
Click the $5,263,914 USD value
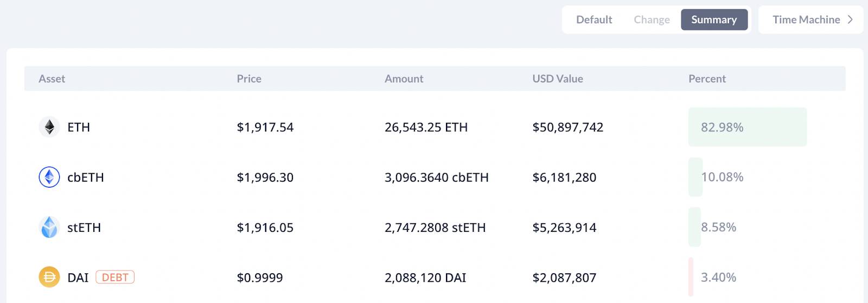click(x=564, y=227)
